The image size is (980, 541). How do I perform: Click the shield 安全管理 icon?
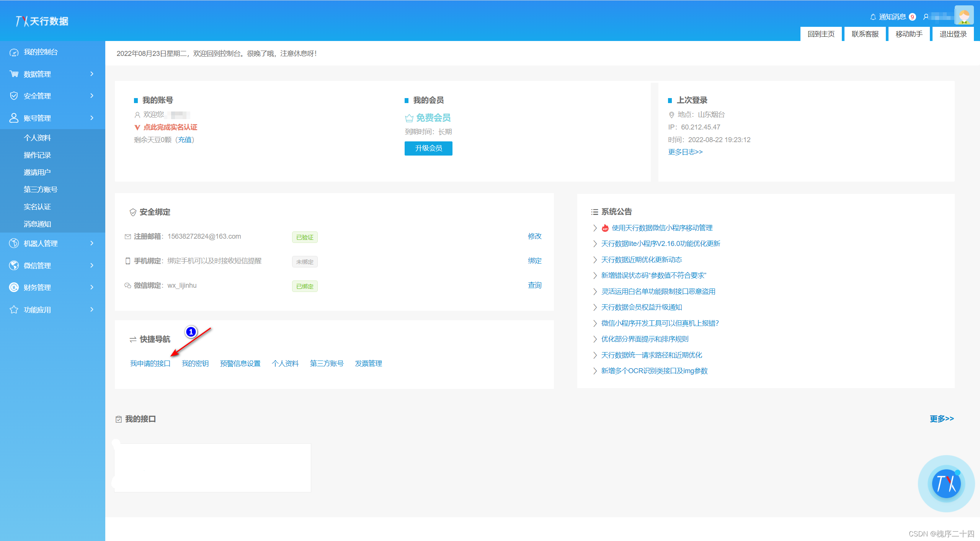tap(14, 96)
